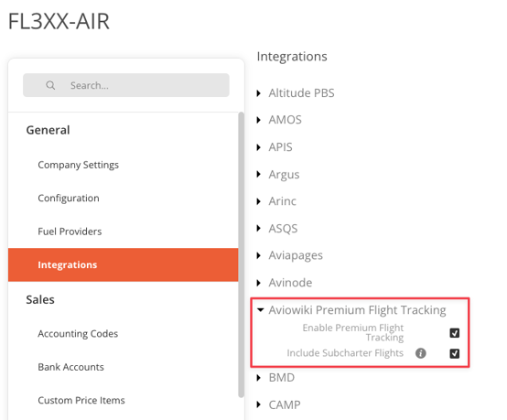This screenshot has width=507, height=420.
Task: Open Accounting Codes under Sales
Action: [78, 334]
